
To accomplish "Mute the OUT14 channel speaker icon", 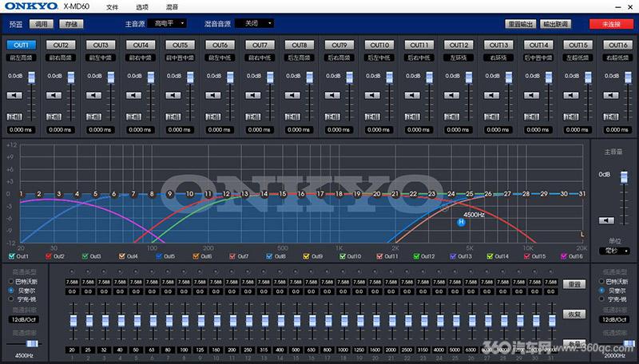I will 531,95.
